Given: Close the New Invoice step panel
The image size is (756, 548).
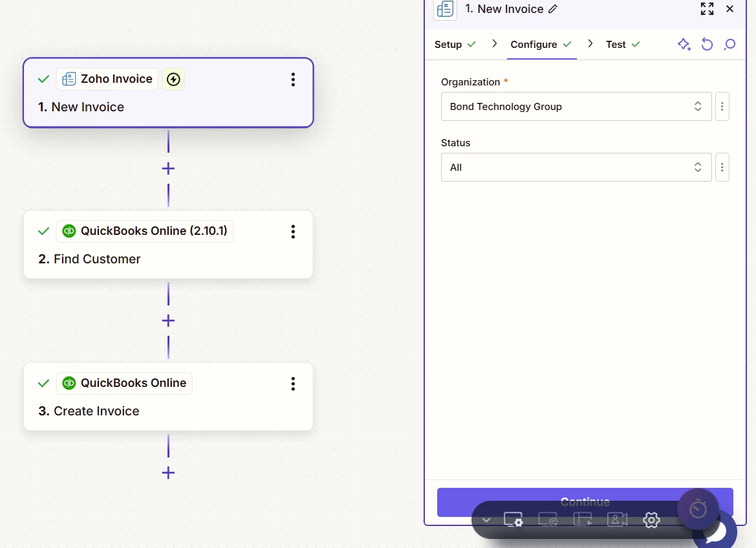Looking at the screenshot, I should [729, 8].
